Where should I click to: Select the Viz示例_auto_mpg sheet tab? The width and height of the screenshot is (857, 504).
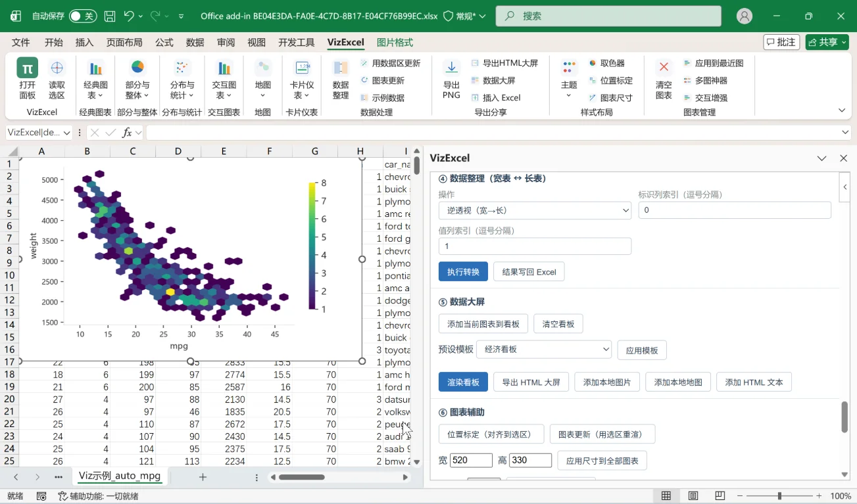point(120,476)
